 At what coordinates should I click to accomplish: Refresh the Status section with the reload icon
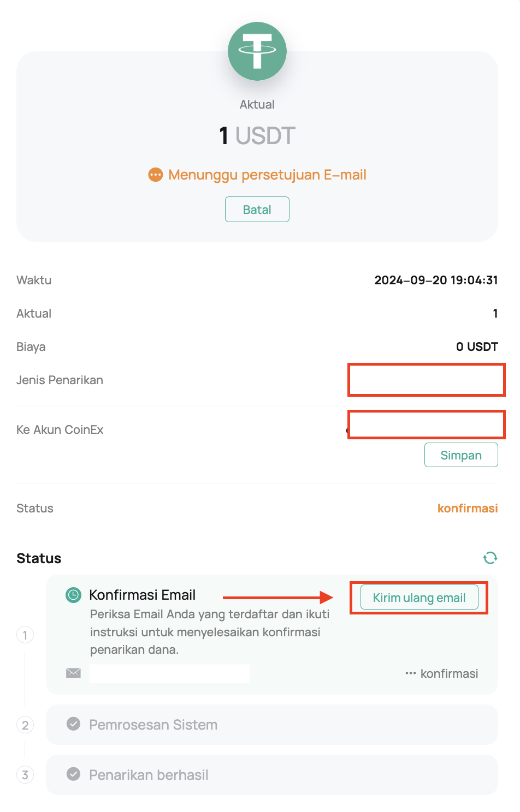[490, 558]
